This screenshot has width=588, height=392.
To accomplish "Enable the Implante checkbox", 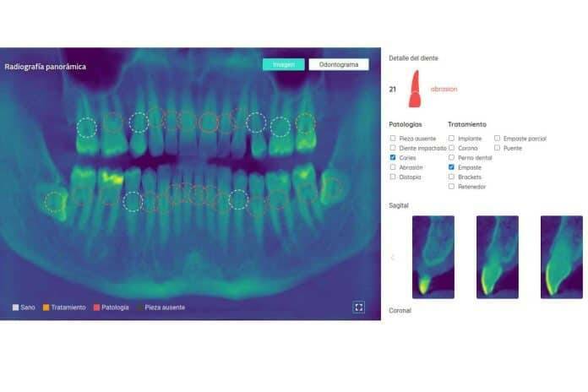I will [452, 138].
